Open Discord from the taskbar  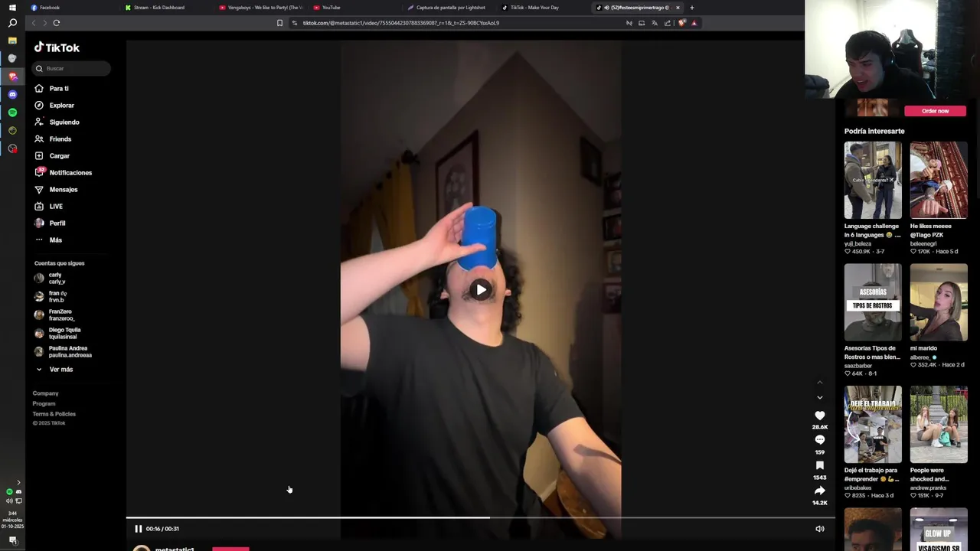(12, 94)
